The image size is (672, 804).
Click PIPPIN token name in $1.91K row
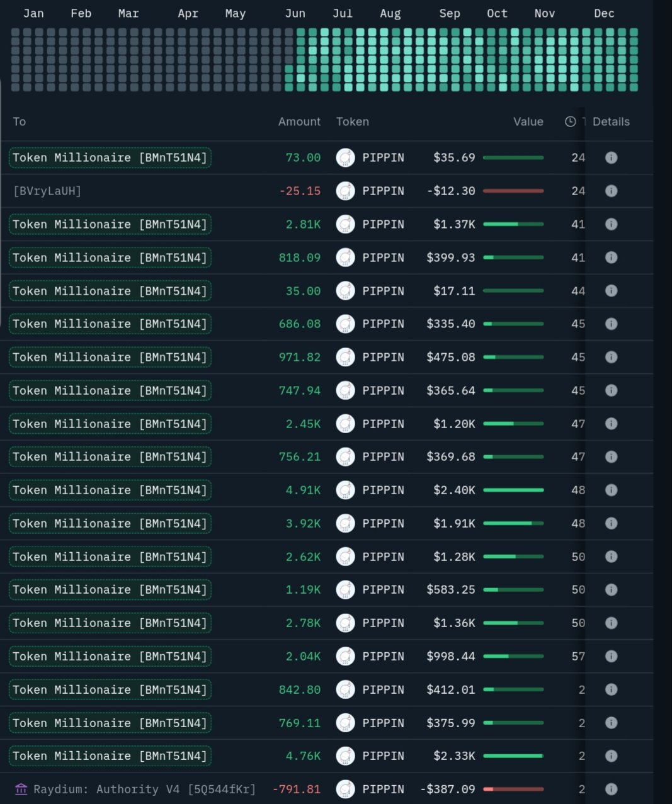383,523
